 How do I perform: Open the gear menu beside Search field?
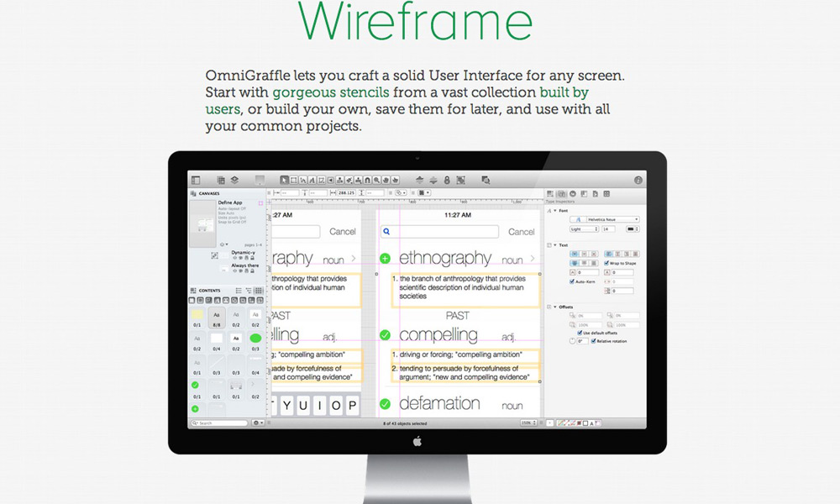point(258,423)
